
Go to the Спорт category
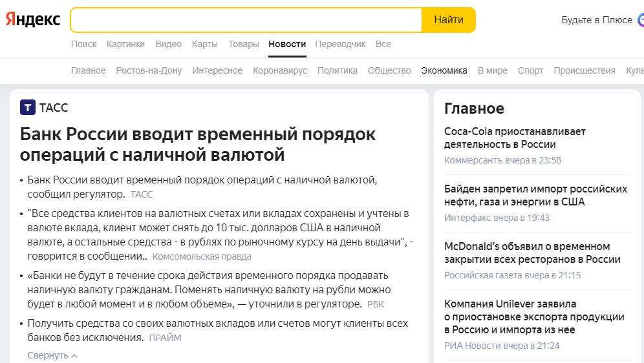tap(530, 70)
